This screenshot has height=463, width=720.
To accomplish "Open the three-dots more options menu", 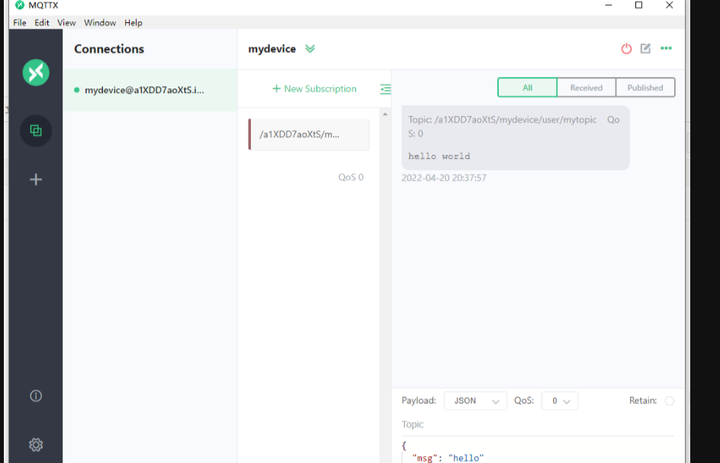I will pos(666,48).
